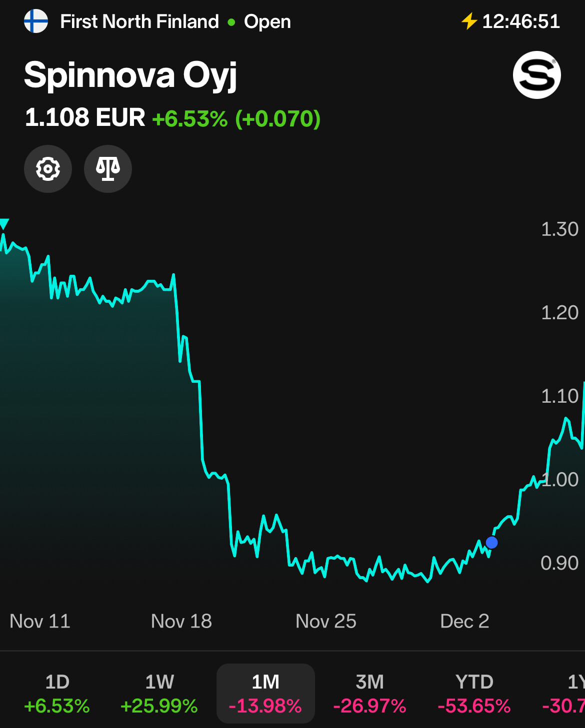
Task: Tap the blue dot chart marker
Action: 491,543
